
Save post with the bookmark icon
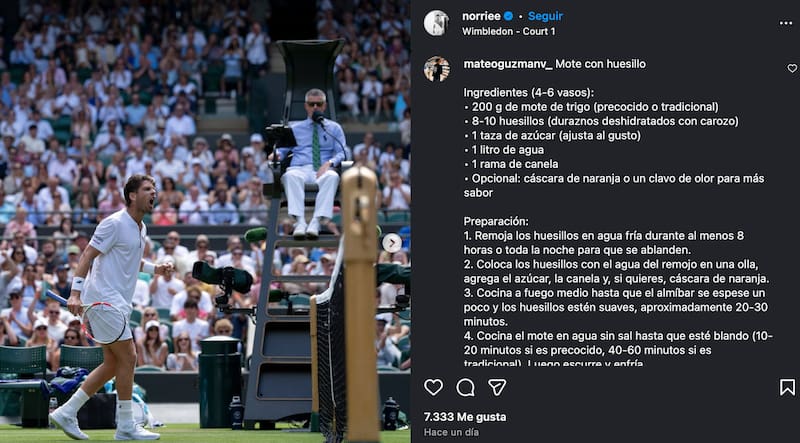787,387
